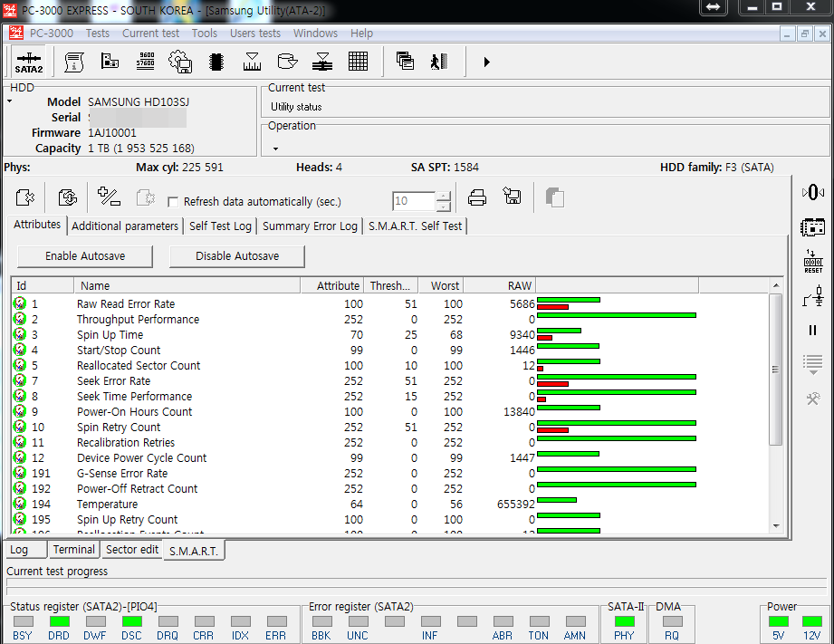Click the power switch sidebar icon
This screenshot has height=644, width=834.
[814, 296]
